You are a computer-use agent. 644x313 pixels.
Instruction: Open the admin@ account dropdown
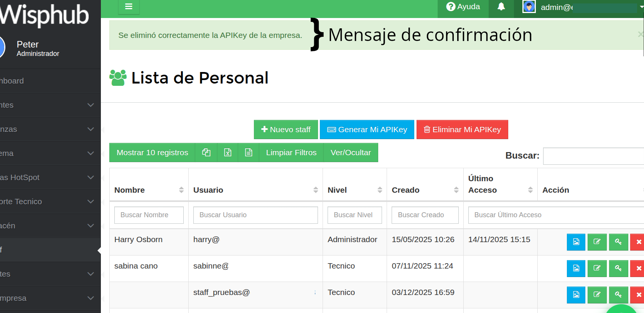583,7
